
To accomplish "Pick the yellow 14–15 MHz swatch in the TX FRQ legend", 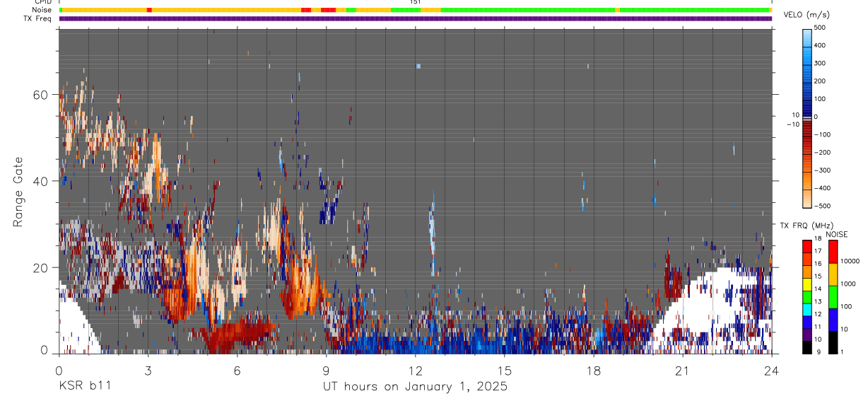I will pyautogui.click(x=807, y=283).
